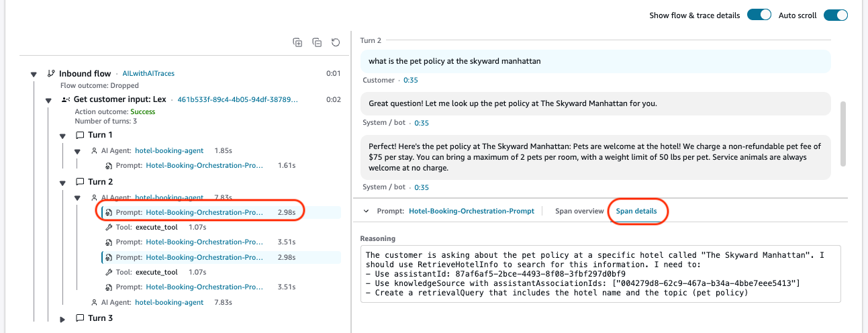
Task: Click the 'Action outcome: Success' text
Action: click(x=115, y=112)
